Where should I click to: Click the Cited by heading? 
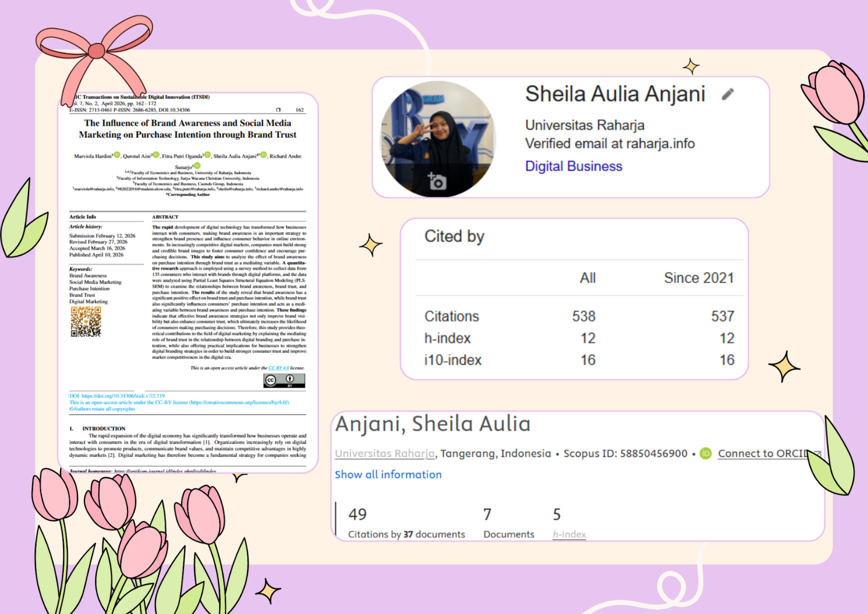coord(454,237)
